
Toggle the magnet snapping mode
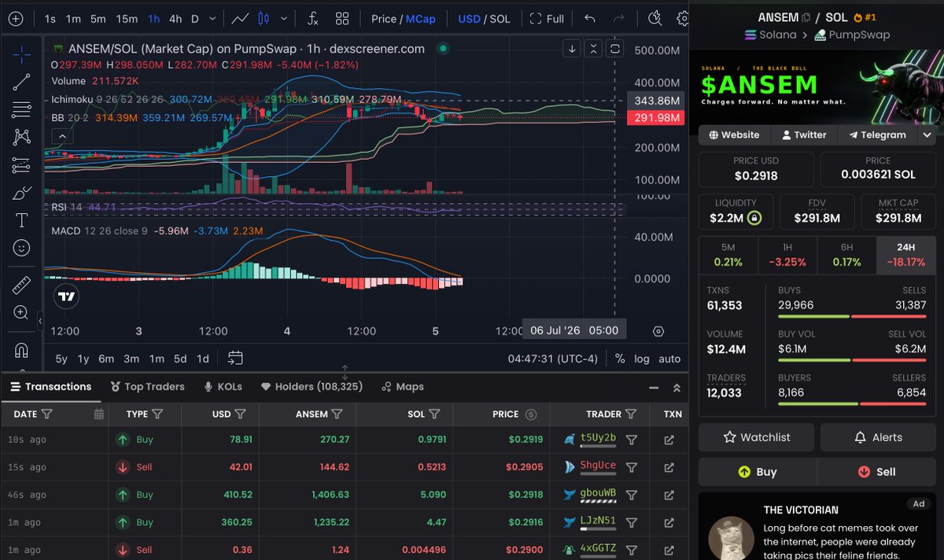tap(21, 349)
